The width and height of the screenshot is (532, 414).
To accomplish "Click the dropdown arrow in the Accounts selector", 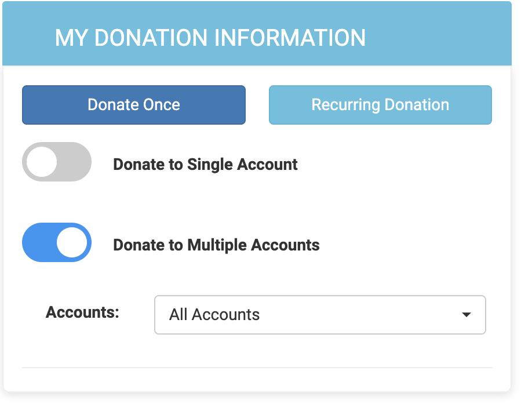I will click(466, 315).
